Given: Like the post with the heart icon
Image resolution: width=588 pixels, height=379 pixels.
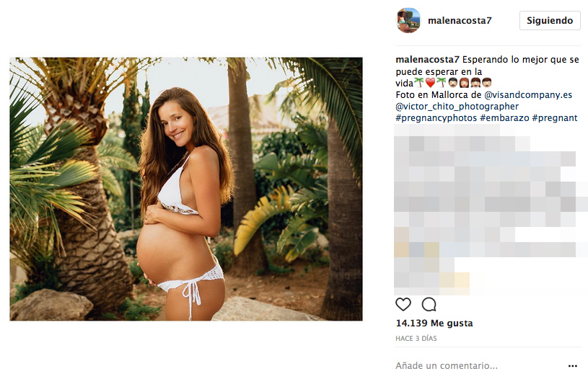Looking at the screenshot, I should click(403, 304).
